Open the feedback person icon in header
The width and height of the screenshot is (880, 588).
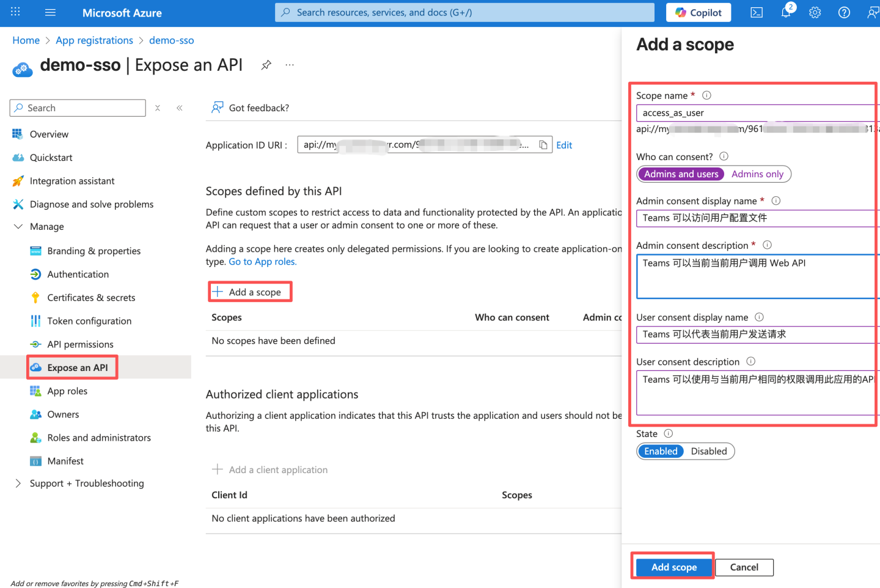(873, 12)
